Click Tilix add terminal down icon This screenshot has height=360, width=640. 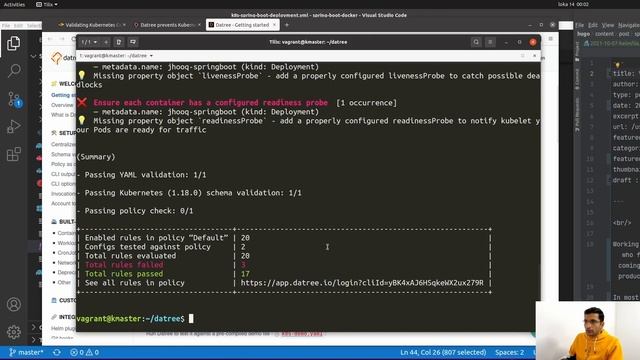point(133,42)
